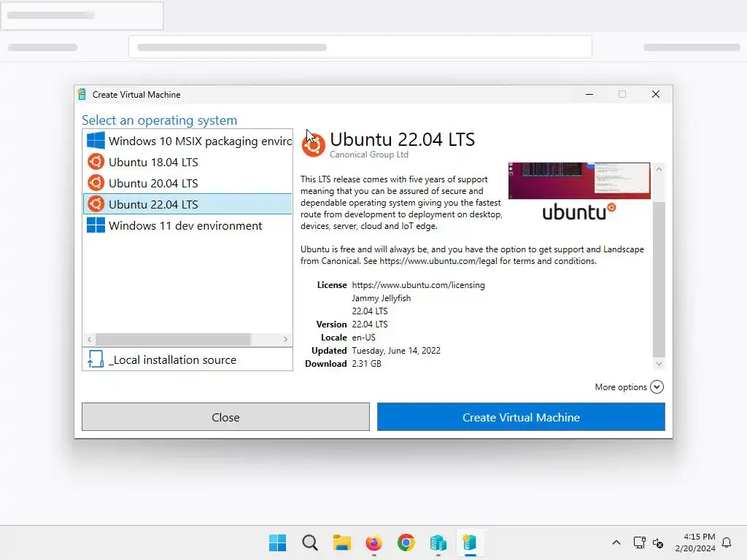Click details pane scrollbar up arrow
The height and width of the screenshot is (560, 747).
659,169
